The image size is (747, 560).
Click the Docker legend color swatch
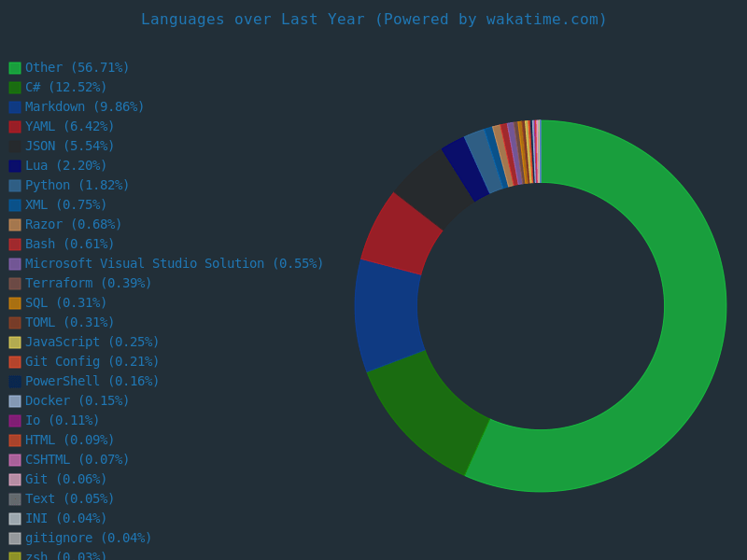pyautogui.click(x=15, y=401)
